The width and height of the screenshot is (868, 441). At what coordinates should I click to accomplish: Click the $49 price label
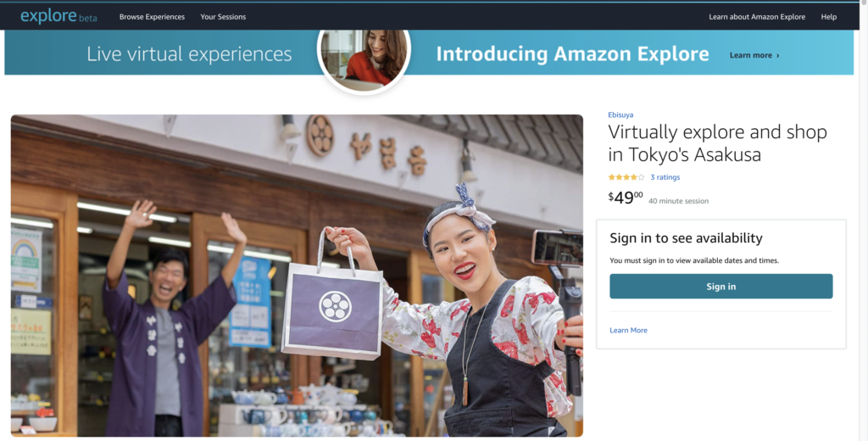626,198
